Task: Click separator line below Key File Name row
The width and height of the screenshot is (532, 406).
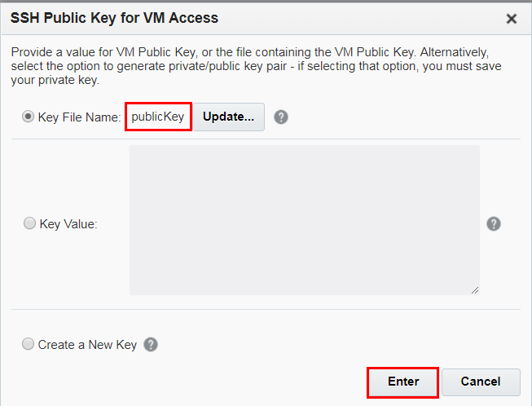Action: click(x=266, y=139)
